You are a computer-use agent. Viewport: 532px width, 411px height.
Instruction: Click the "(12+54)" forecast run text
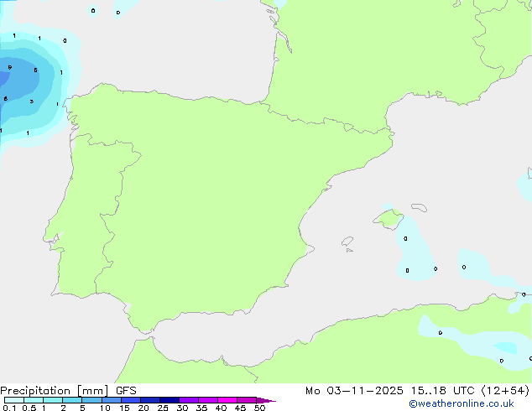[x=505, y=391]
